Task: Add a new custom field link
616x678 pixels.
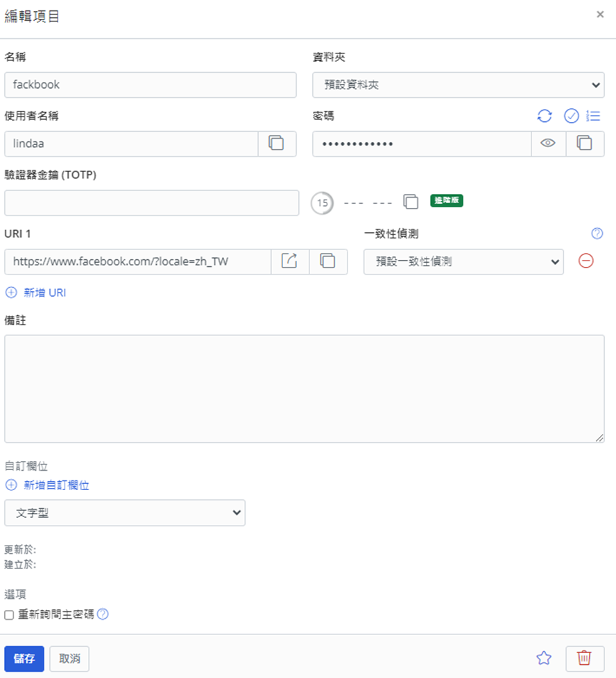Action: (x=47, y=485)
